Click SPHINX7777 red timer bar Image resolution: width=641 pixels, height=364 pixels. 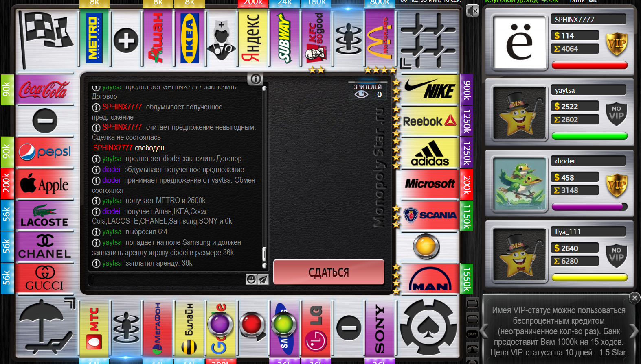point(589,65)
